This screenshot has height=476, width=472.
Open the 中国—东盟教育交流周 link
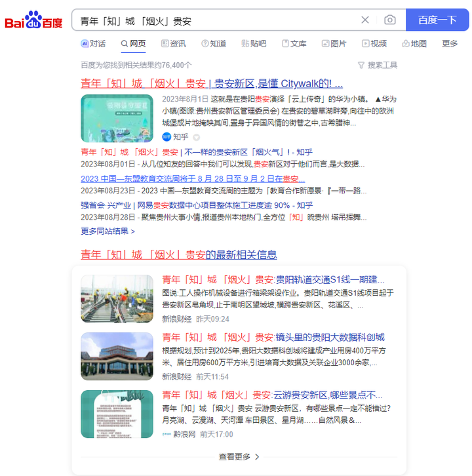(193, 179)
